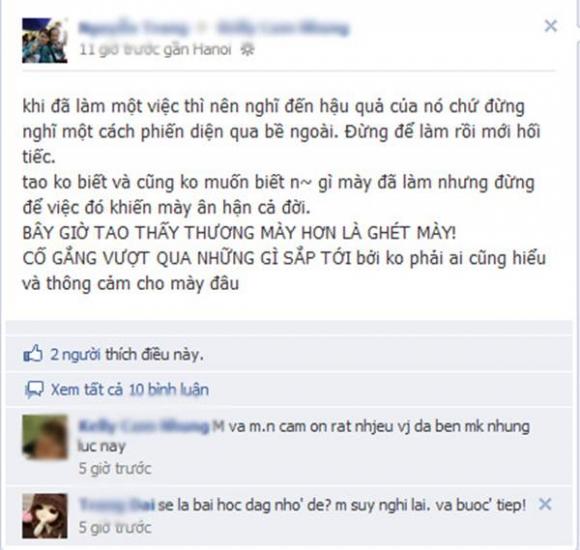Viewport: 580px width, 550px height.
Task: Open the second commenter's cartoon avatar
Action: point(45,516)
